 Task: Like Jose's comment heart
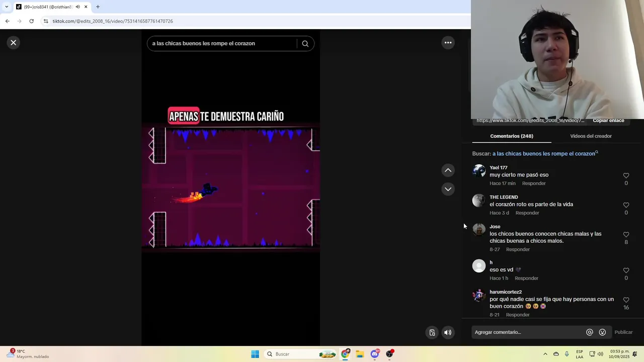pos(626,235)
